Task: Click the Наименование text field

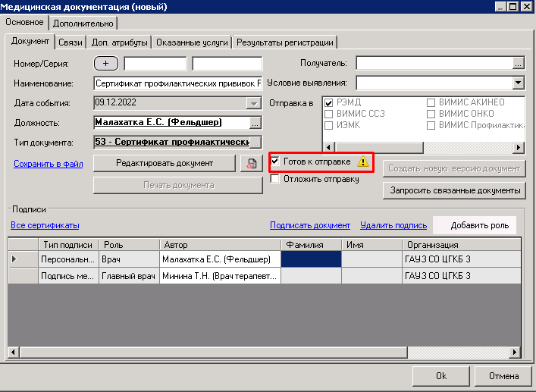Action: pyautogui.click(x=178, y=83)
